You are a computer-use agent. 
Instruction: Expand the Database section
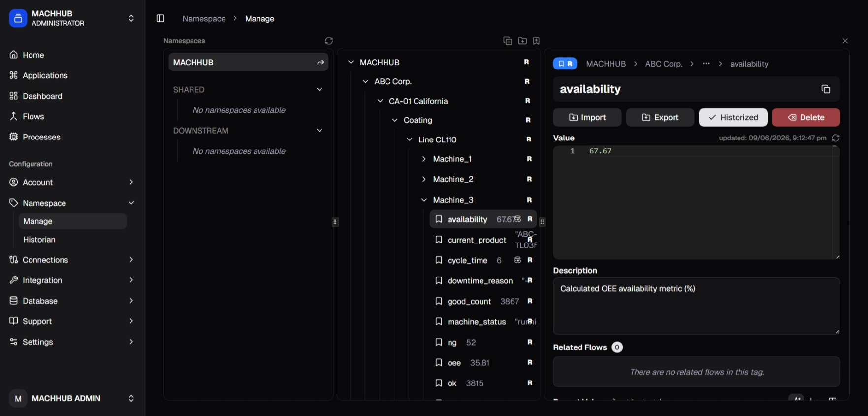click(72, 301)
